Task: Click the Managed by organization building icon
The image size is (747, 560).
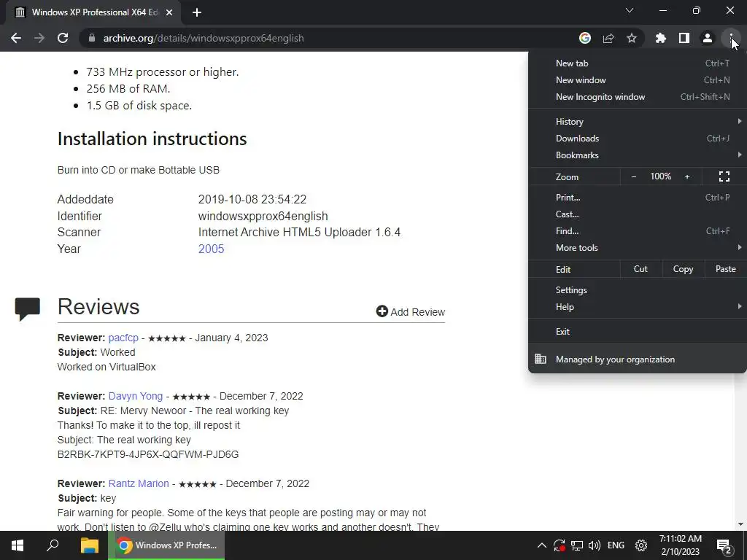Action: pyautogui.click(x=541, y=359)
